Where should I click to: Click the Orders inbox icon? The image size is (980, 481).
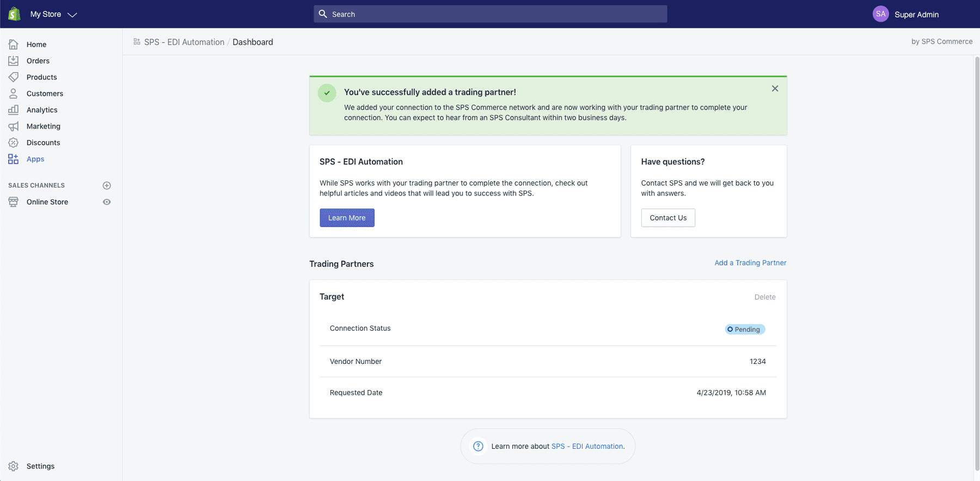[14, 60]
